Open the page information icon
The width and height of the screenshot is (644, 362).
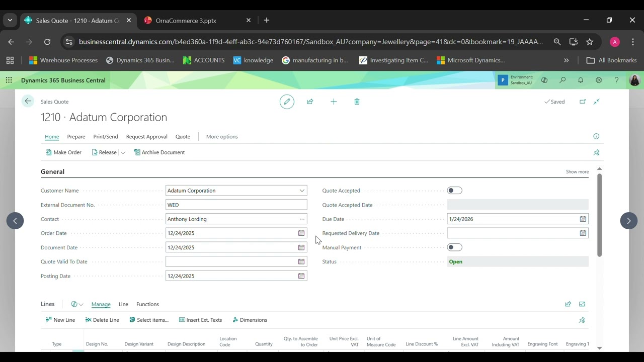coord(596,136)
